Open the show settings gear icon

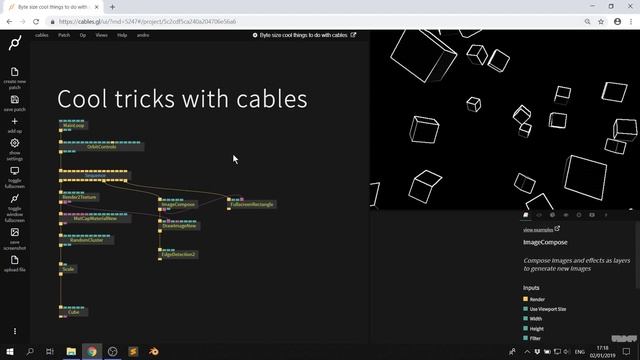coord(15,143)
